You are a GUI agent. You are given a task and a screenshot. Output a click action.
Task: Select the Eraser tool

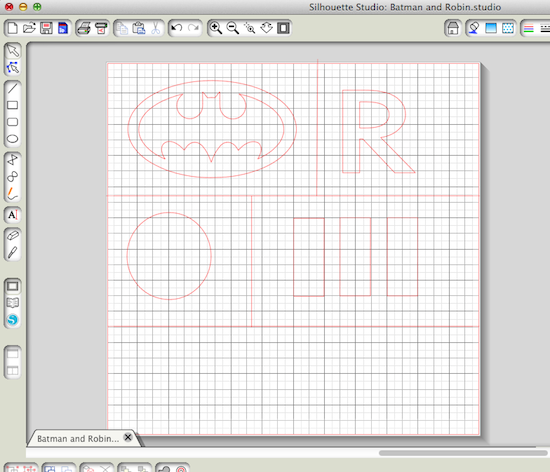tap(13, 235)
